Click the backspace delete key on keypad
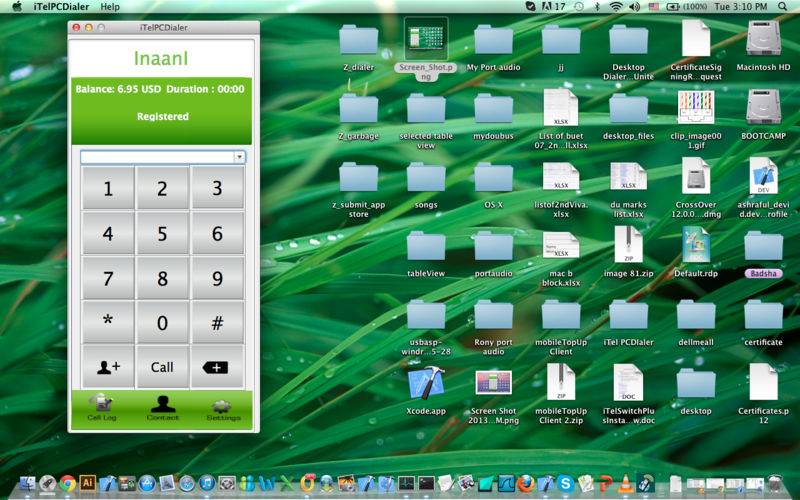Screen dimensions: 800x500 217,367
